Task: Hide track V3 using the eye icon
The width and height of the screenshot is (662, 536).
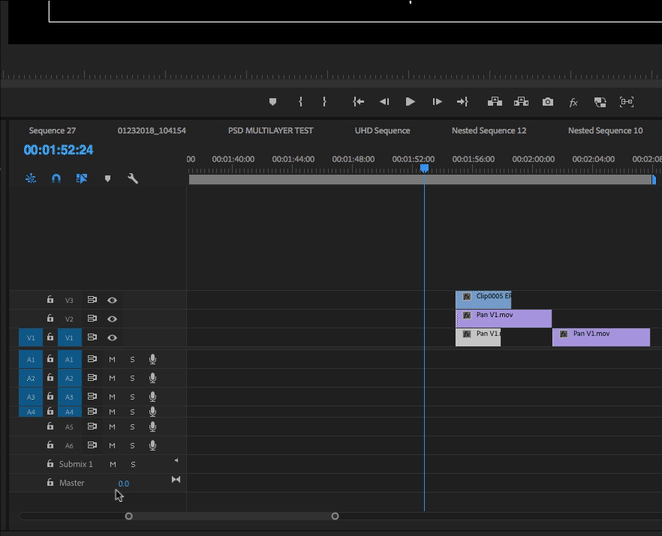Action: [x=113, y=300]
